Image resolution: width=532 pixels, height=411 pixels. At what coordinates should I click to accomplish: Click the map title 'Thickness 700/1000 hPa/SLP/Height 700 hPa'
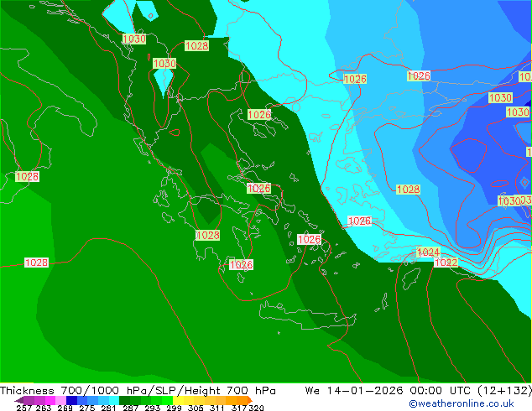[x=138, y=391]
